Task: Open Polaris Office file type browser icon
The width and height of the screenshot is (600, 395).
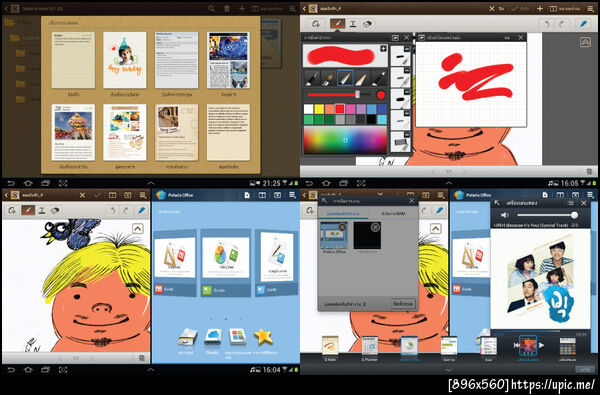Action: 238,336
